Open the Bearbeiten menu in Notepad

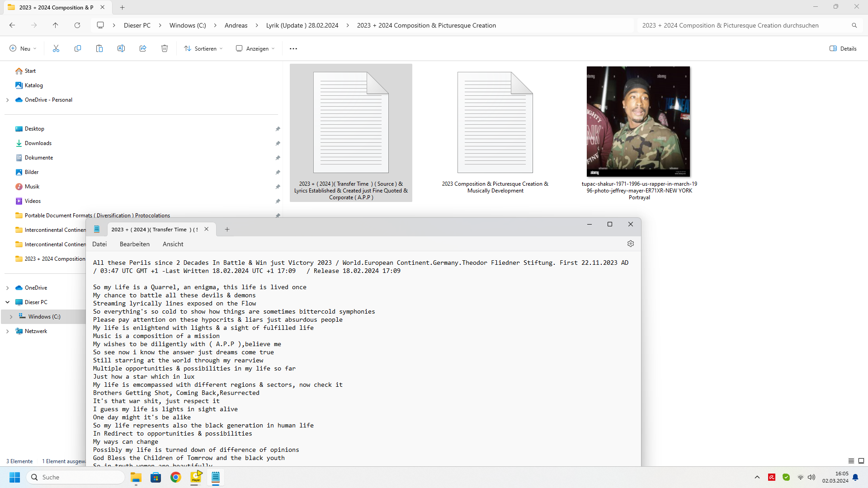coord(135,244)
